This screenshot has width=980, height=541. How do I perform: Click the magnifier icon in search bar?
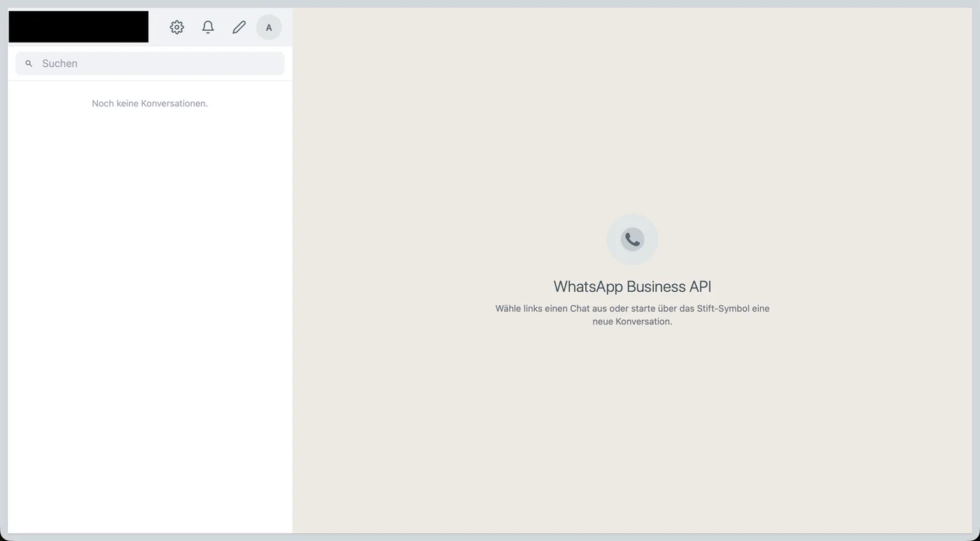point(29,64)
